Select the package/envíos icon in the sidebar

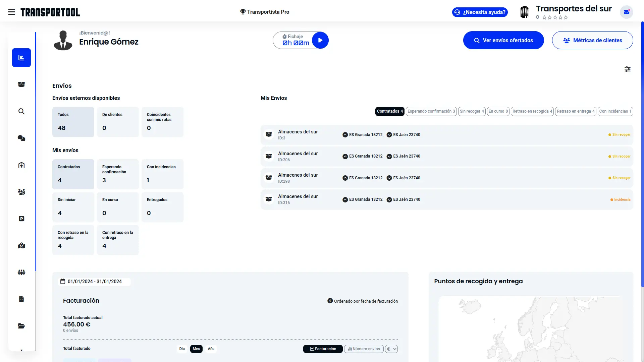[x=21, y=84]
